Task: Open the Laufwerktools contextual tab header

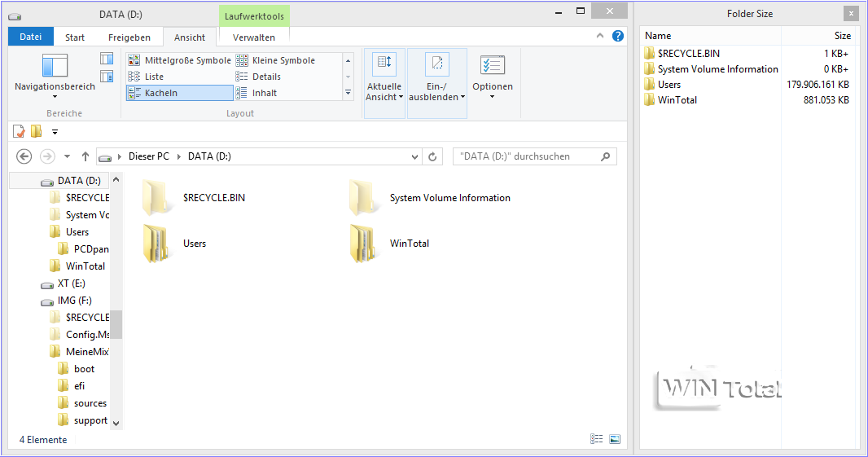Action: pyautogui.click(x=254, y=16)
